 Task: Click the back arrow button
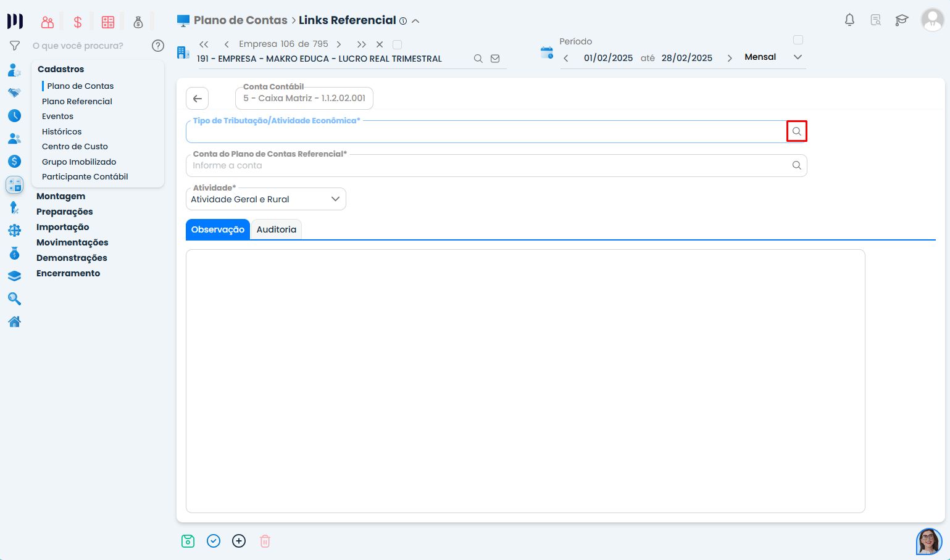tap(198, 99)
